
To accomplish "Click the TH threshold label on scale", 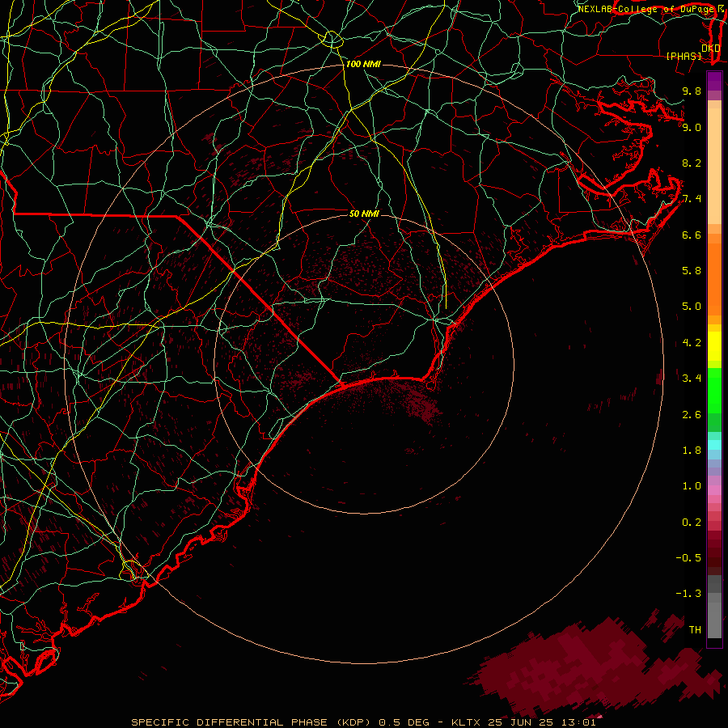I will pos(695,630).
